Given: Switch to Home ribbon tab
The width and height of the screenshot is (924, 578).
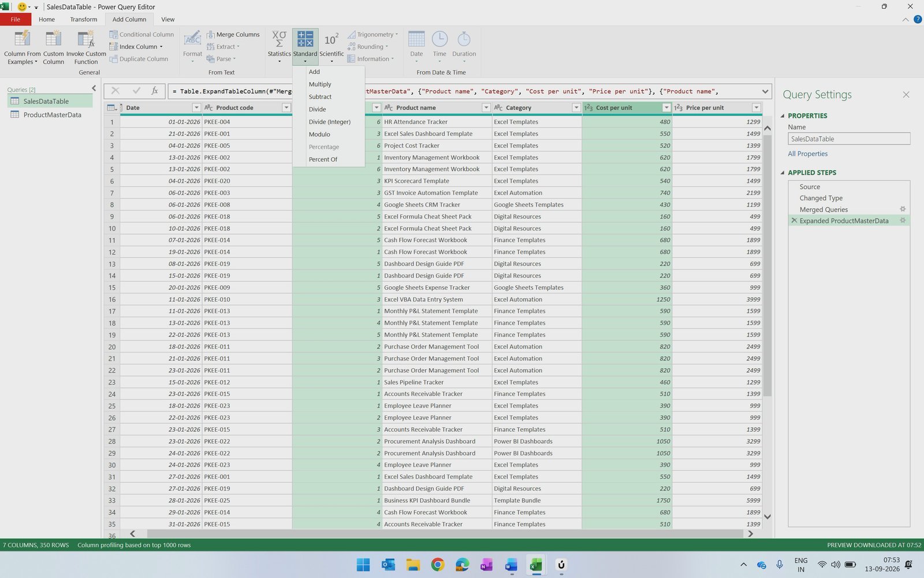Looking at the screenshot, I should click(x=47, y=19).
